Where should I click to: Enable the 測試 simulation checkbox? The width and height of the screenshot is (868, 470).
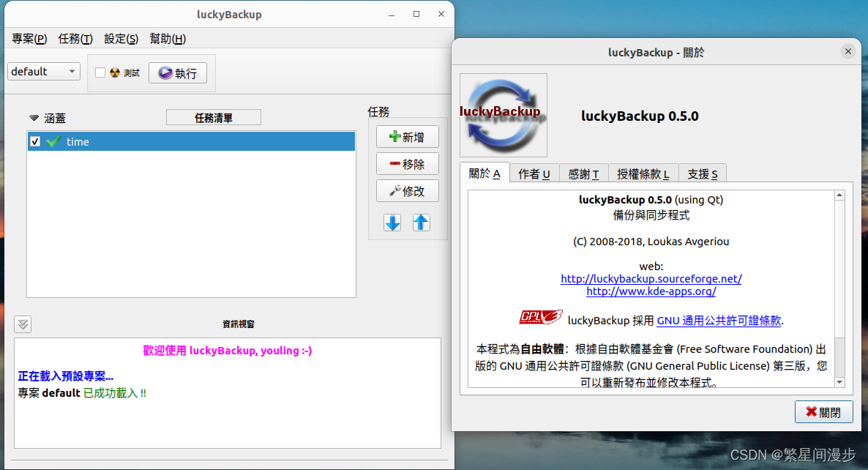point(100,72)
